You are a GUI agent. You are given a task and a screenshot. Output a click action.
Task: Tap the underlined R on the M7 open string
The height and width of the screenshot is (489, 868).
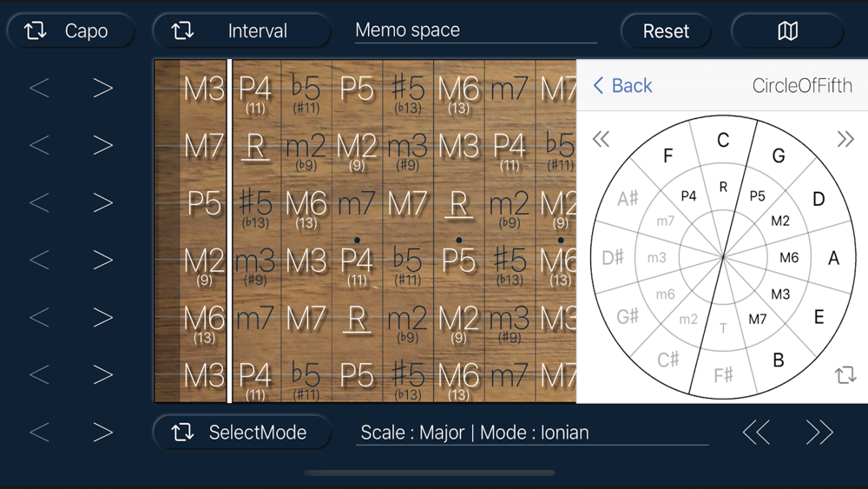point(255,147)
